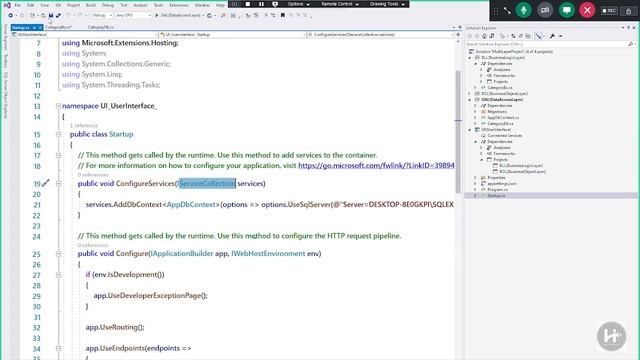Open the Build menu
The height and width of the screenshot is (360, 640).
[x=91, y=5]
